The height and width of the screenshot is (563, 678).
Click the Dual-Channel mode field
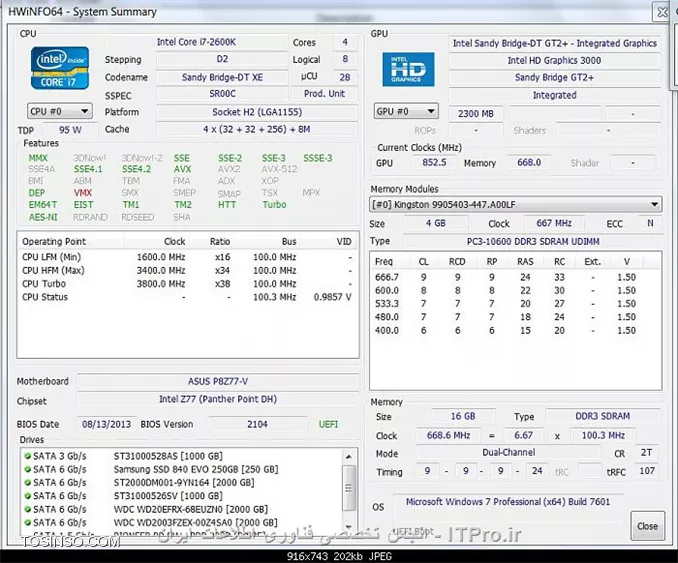tap(508, 452)
